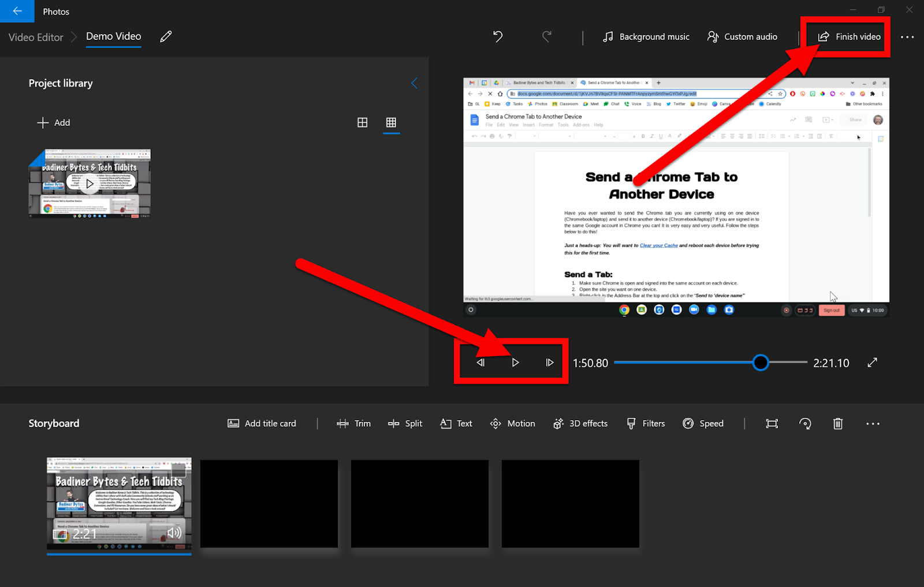Delete the selected clip with trash icon
The height and width of the screenshot is (587, 924).
(x=838, y=424)
